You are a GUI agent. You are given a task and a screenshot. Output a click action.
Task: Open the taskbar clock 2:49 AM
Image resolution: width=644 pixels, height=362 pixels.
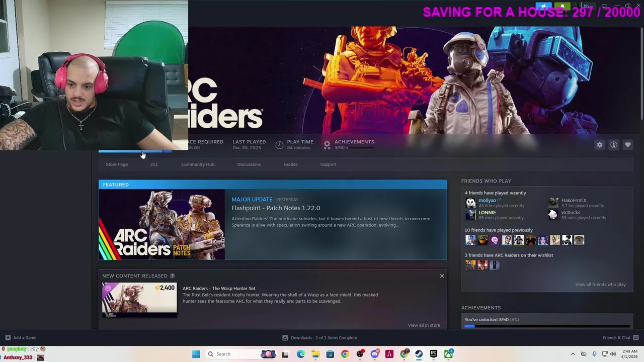pos(630,354)
